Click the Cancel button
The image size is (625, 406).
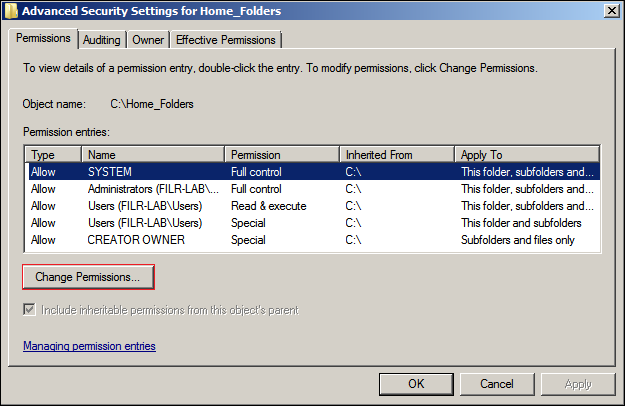[497, 384]
